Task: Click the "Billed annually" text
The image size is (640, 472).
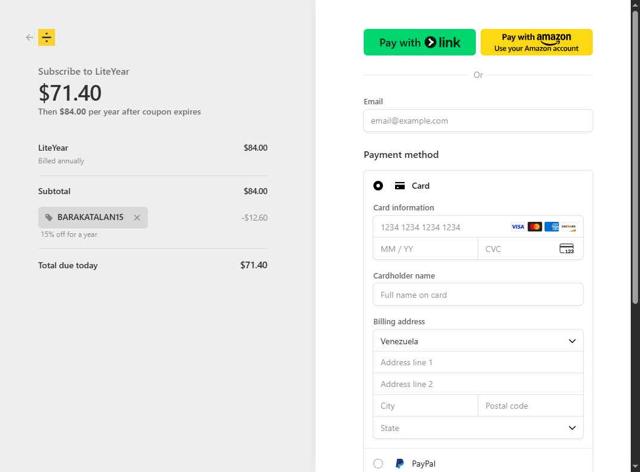Action: click(61, 161)
